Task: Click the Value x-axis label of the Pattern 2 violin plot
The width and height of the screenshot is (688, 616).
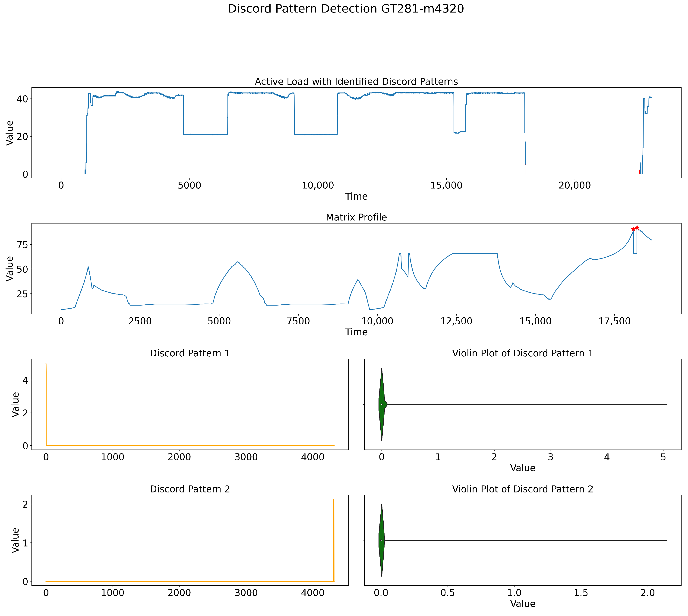Action: click(522, 604)
